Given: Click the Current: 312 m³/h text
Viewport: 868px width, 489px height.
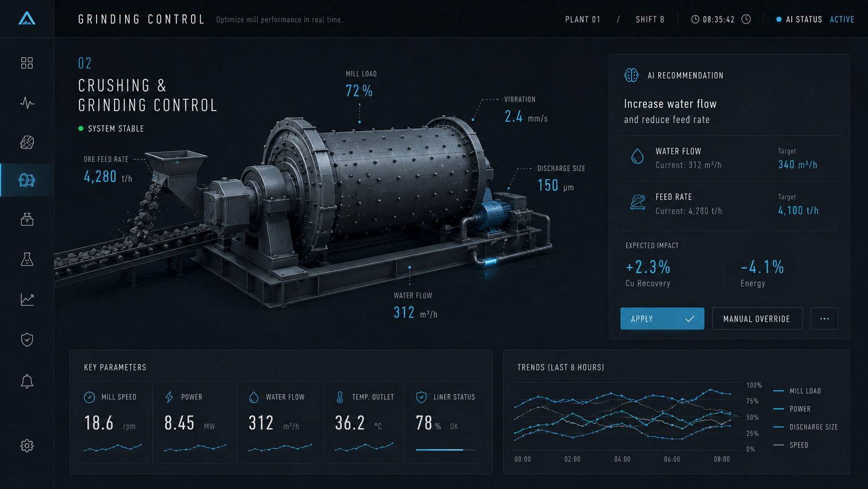Looking at the screenshot, I should click(688, 165).
